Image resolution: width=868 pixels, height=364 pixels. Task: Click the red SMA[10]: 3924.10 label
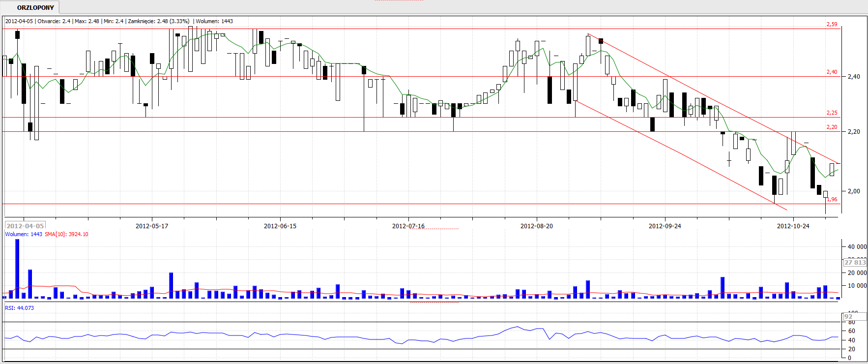pos(66,234)
